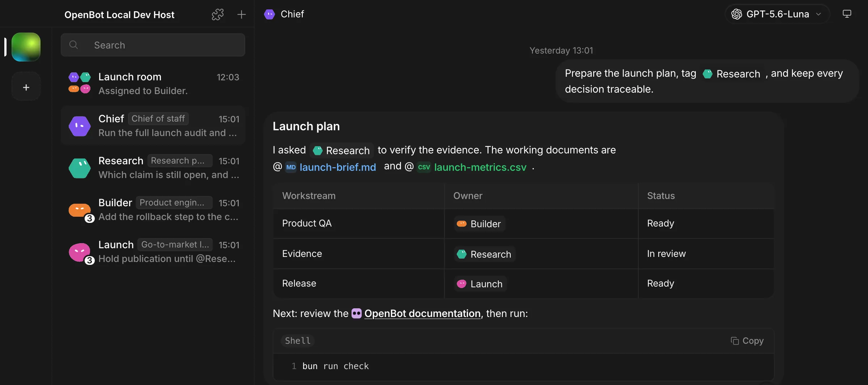Click the orange Builder avatar in the list
Image resolution: width=868 pixels, height=385 pixels.
pos(80,210)
